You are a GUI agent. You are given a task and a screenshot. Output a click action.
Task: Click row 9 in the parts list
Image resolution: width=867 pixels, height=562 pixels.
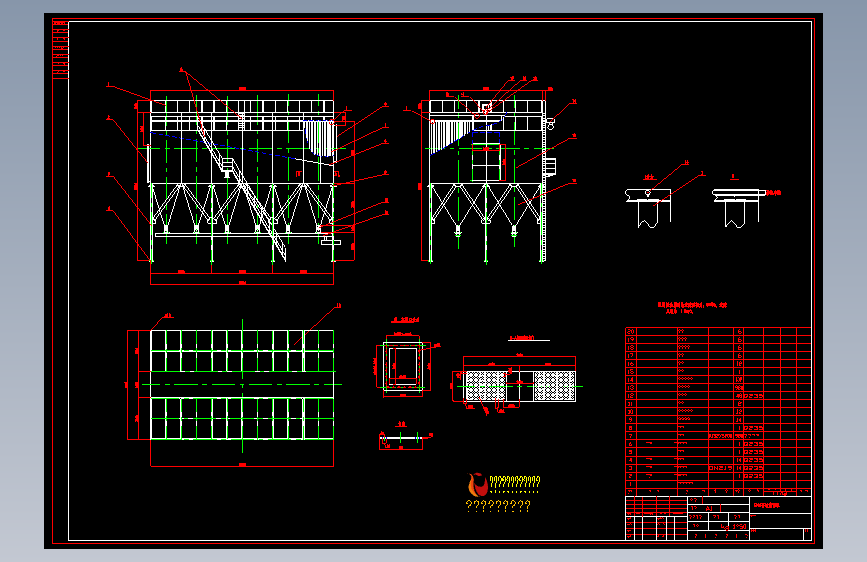[718, 420]
